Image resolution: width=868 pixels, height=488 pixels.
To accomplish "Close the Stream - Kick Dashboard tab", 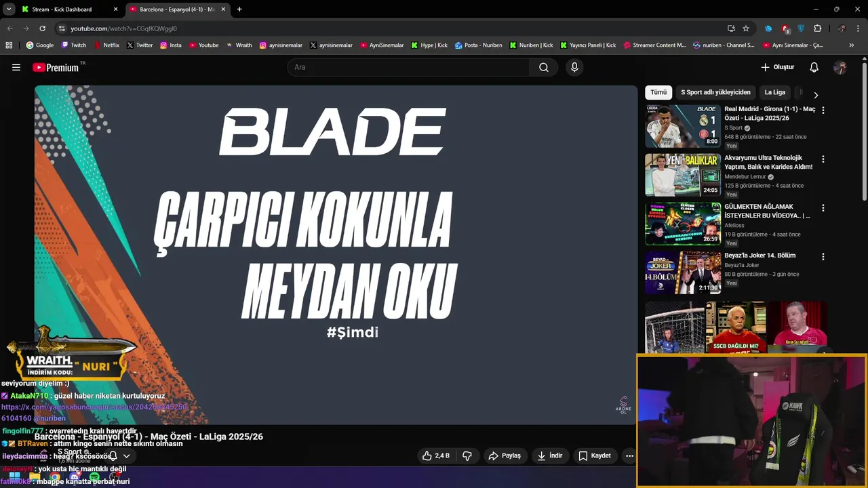I will [x=115, y=9].
